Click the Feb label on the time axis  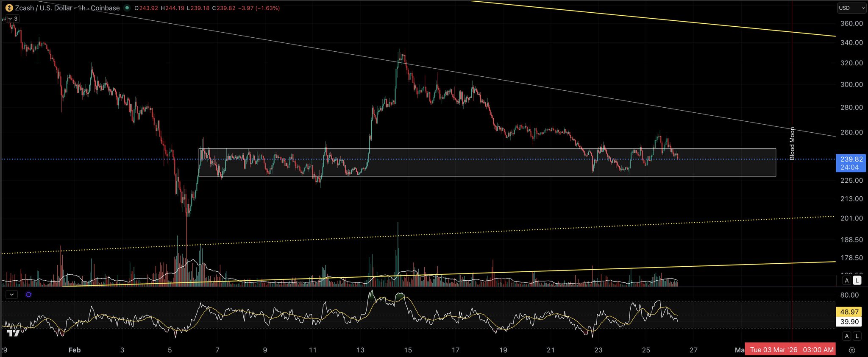click(75, 350)
